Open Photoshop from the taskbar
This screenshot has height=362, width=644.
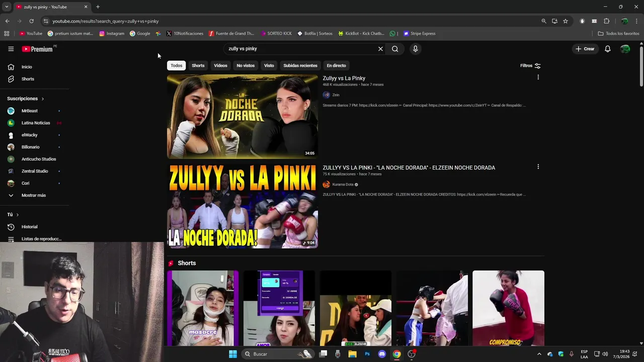tap(367, 354)
